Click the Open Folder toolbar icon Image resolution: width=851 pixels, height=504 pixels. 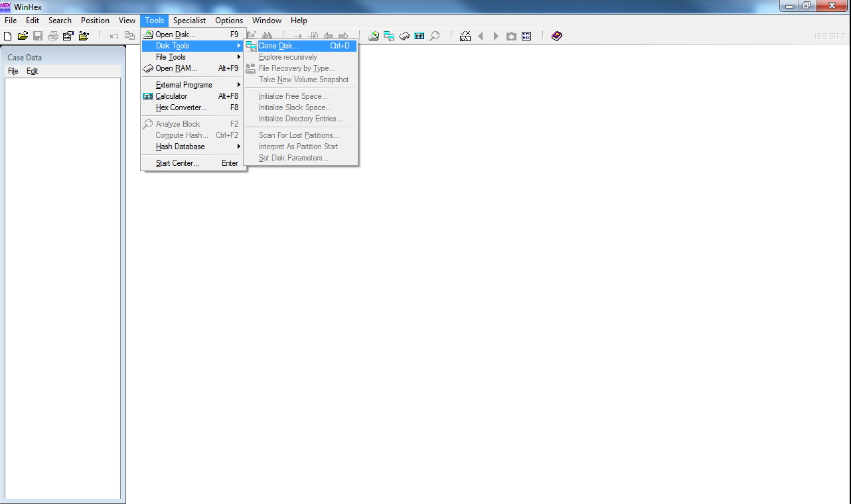[x=84, y=36]
